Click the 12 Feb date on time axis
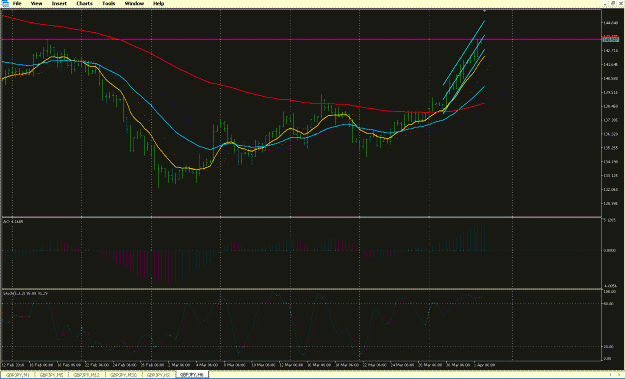 [x=13, y=365]
